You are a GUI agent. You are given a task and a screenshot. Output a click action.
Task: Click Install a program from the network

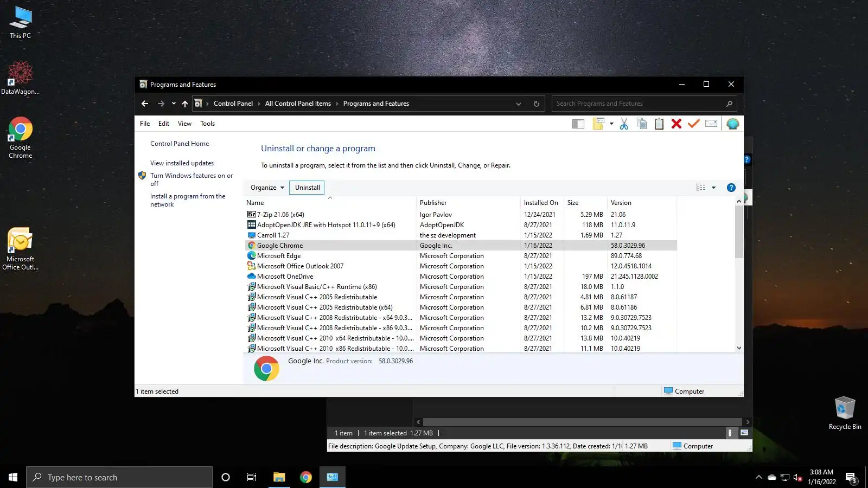188,200
